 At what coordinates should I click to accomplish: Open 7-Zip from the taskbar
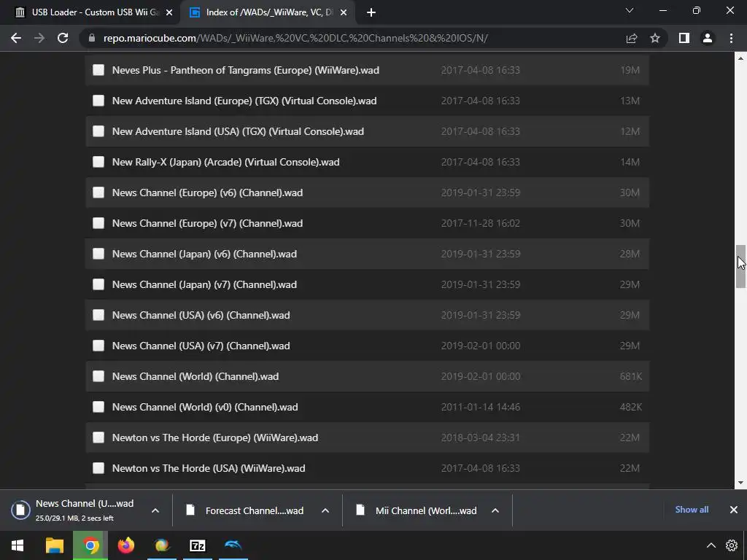point(197,545)
